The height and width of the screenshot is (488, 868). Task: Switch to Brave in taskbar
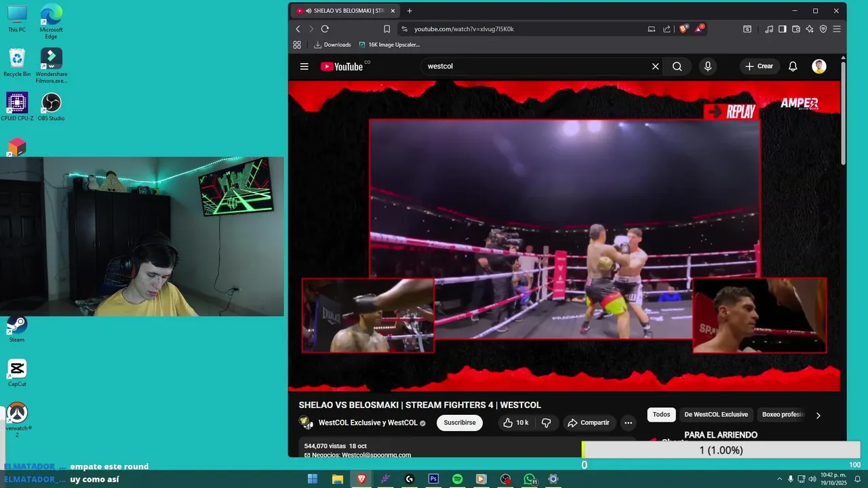click(361, 479)
